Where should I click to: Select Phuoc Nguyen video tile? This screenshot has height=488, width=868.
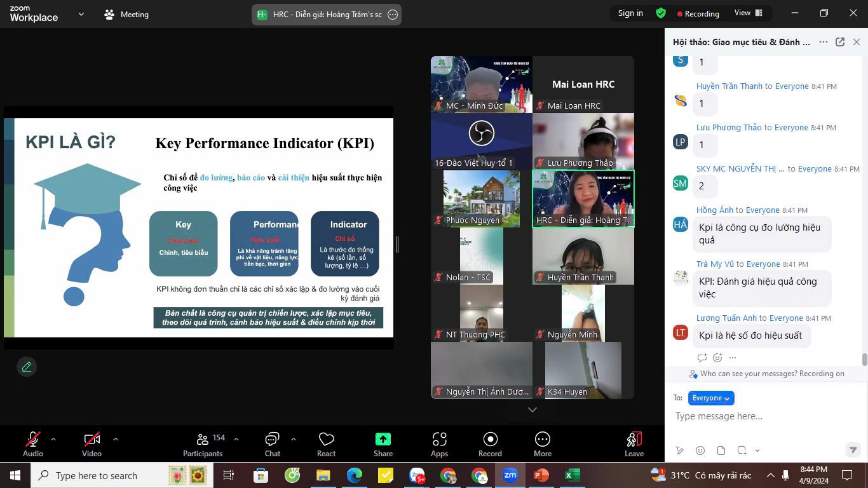[482, 199]
